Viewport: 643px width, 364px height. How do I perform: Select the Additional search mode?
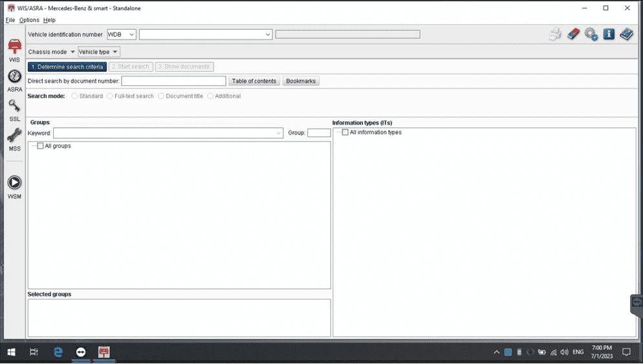click(x=210, y=96)
